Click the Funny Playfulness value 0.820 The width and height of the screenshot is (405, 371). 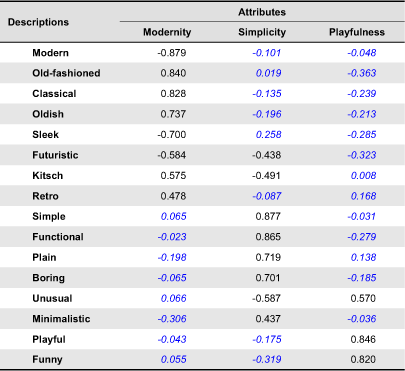click(x=363, y=359)
